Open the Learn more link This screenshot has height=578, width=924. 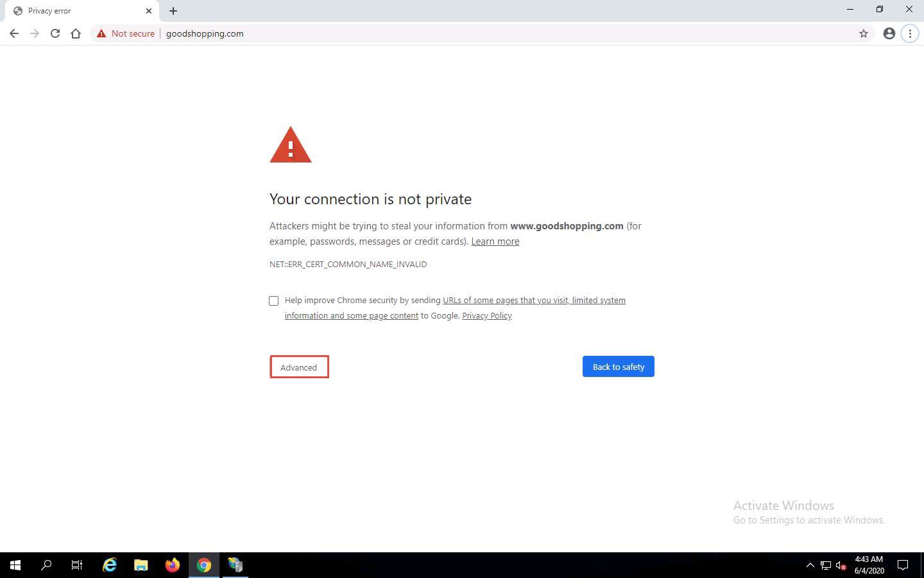point(495,241)
